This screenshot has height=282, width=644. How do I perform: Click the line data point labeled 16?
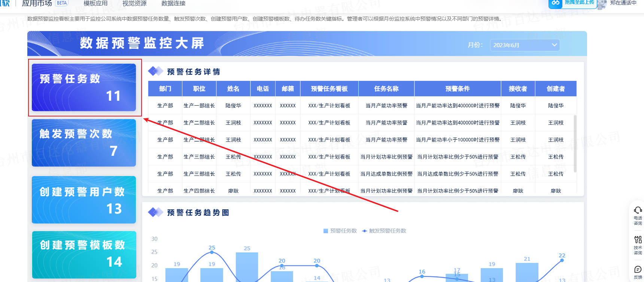pyautogui.click(x=422, y=276)
